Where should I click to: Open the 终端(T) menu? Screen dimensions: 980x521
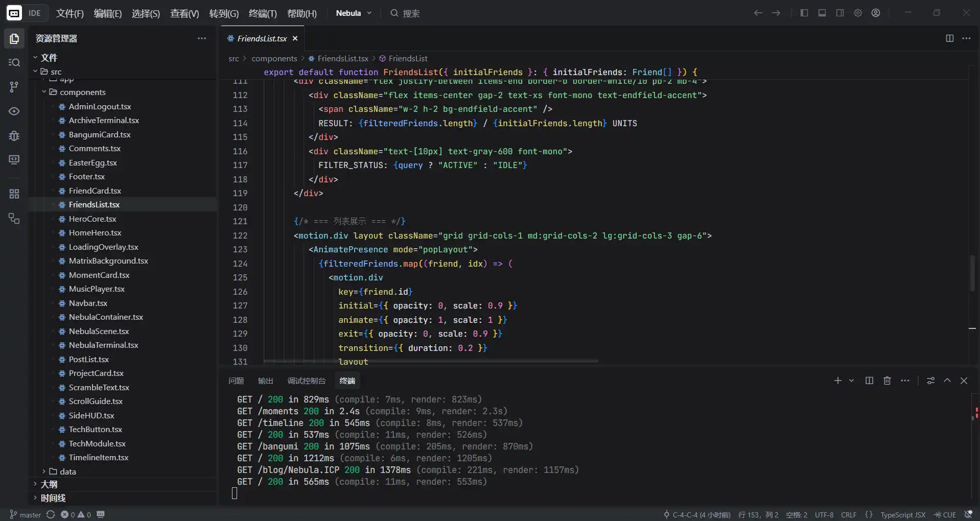(263, 13)
